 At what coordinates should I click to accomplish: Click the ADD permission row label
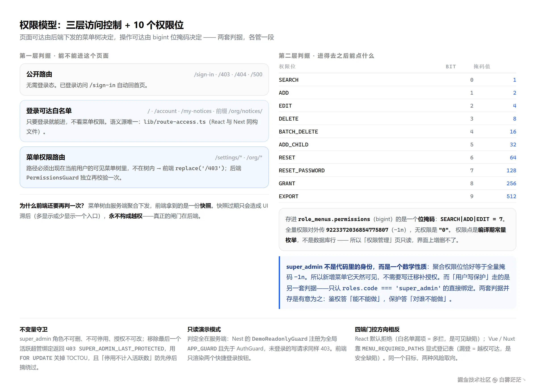(284, 93)
